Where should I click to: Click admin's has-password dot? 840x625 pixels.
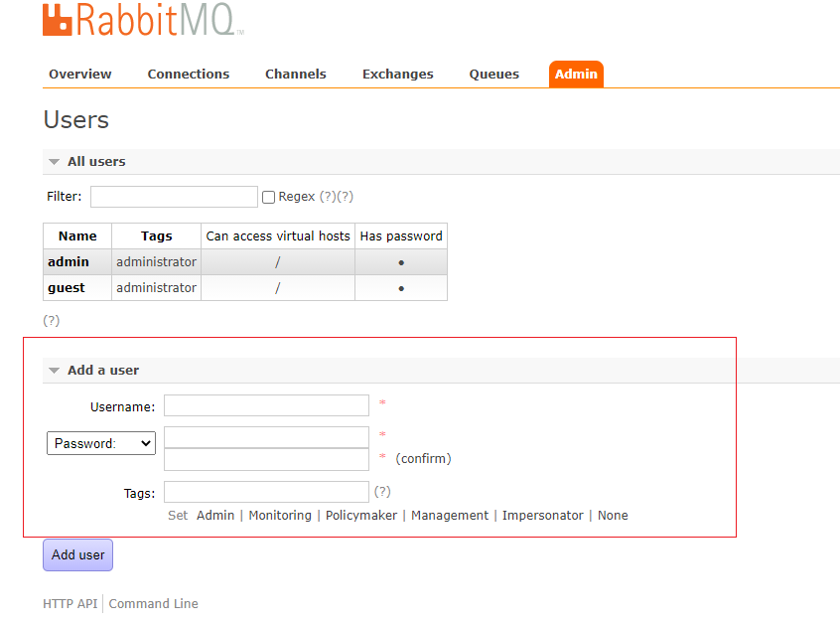401,262
